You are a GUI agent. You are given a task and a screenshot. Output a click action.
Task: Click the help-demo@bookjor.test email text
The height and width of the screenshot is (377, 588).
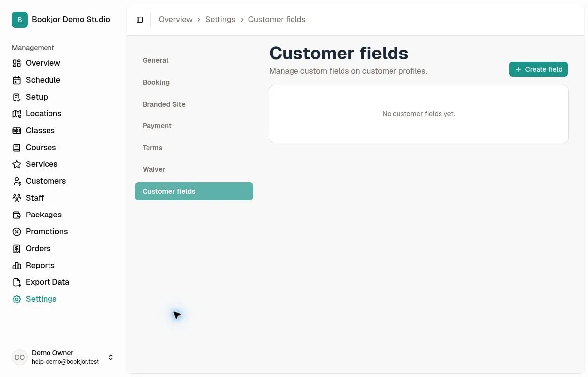[x=65, y=362]
